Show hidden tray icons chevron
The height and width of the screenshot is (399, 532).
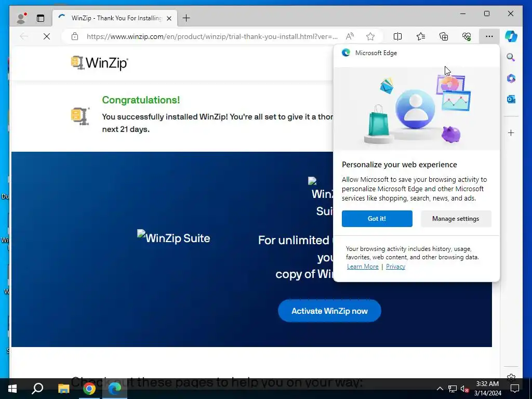click(440, 389)
